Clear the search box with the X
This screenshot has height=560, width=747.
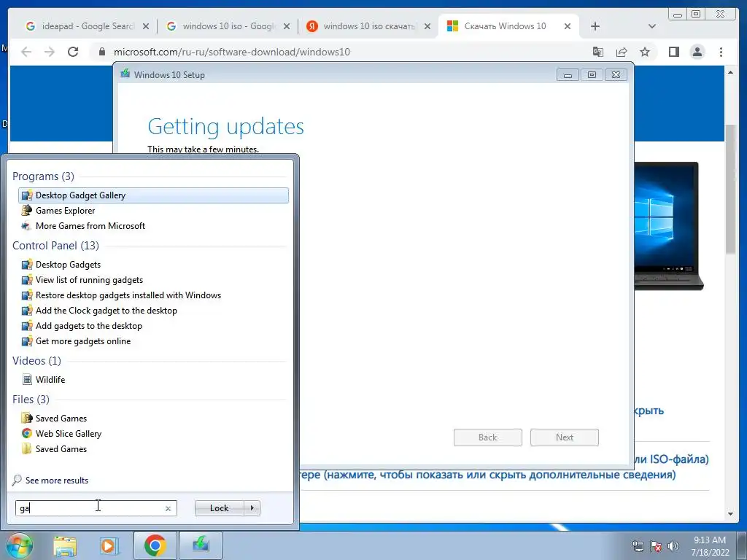click(169, 508)
